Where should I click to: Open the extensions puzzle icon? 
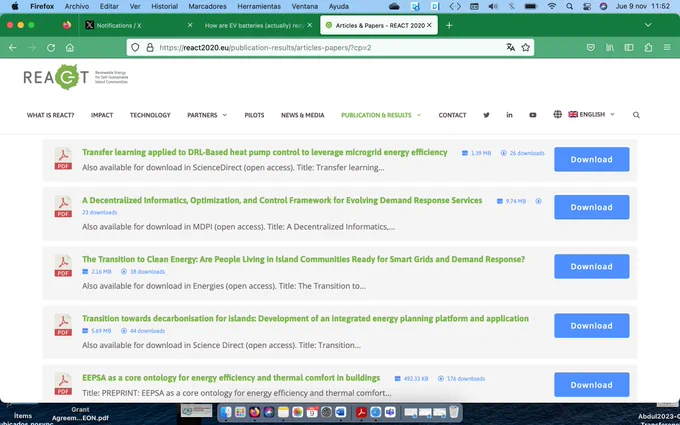pos(648,48)
